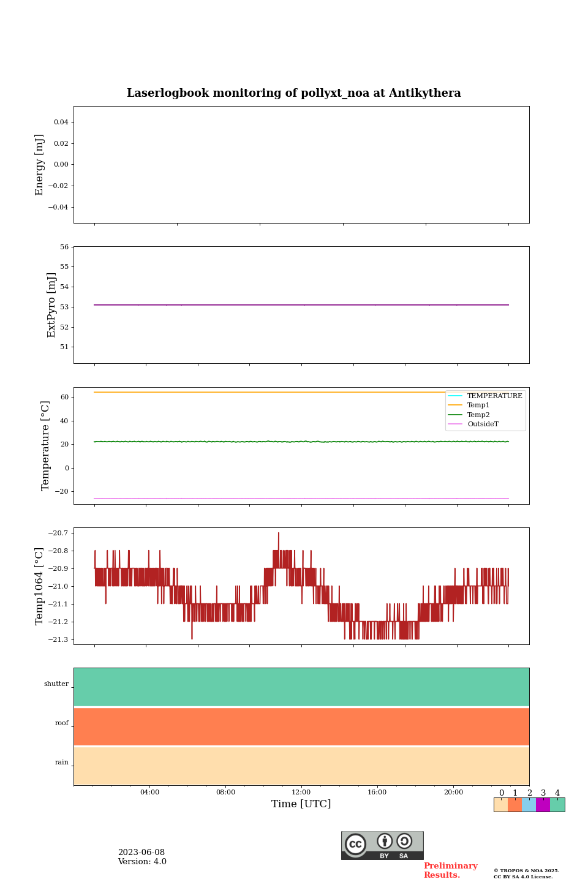Click the 60 tick on the Temperature axis
Image resolution: width=588 pixels, height=882 pixels.
tap(64, 398)
